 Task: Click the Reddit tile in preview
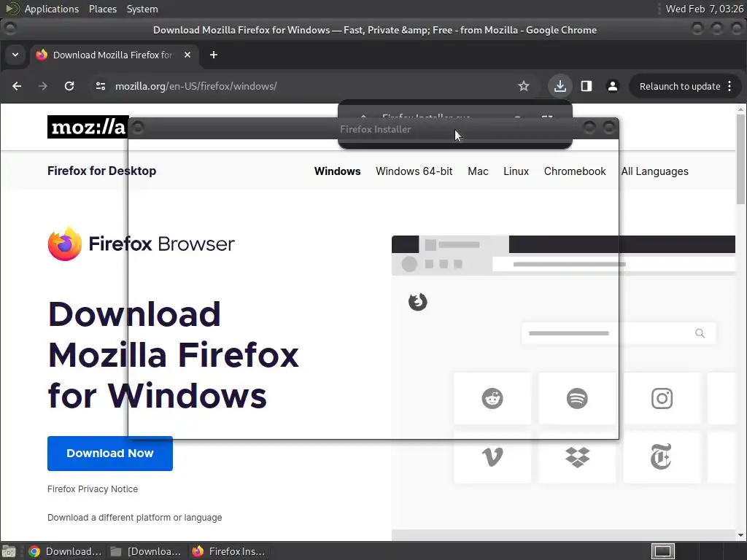coord(492,399)
